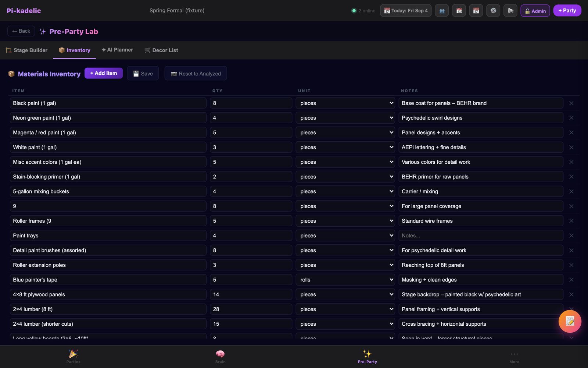
Task: Open settings via the gear icon
Action: tap(493, 11)
